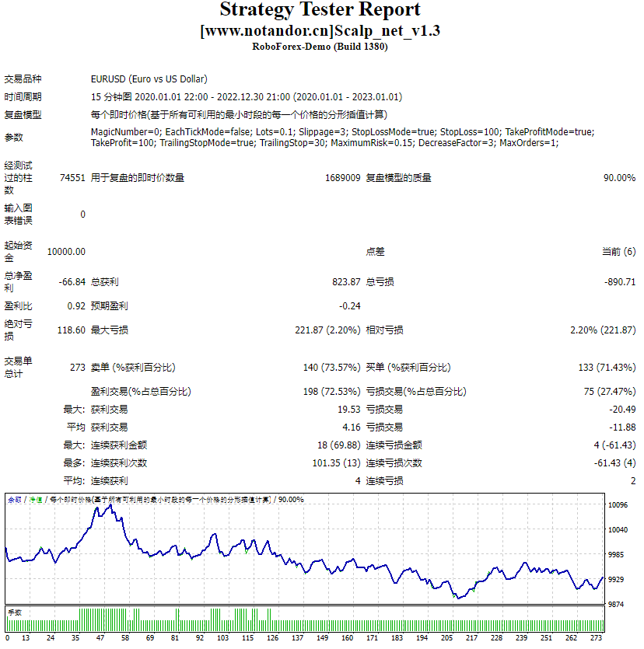The image size is (644, 649).
Task: Click the 总亏损 label
Action: coord(380,282)
